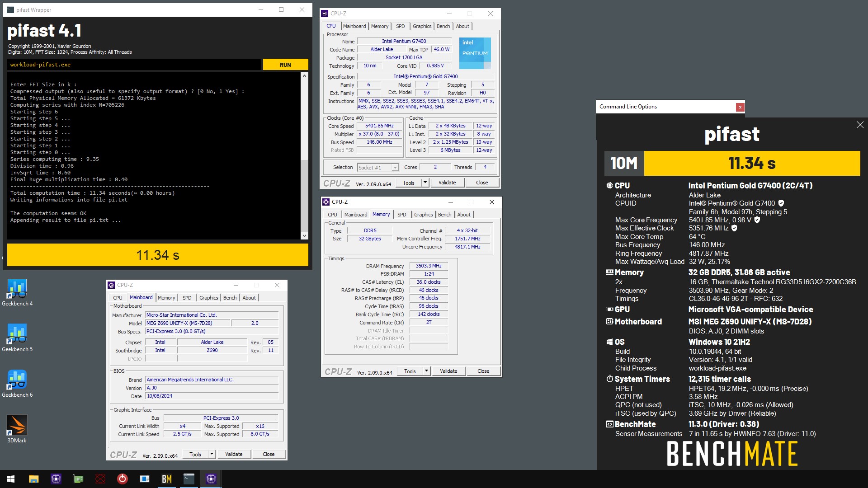The height and width of the screenshot is (488, 868).
Task: Click Close button in CPU-Z CPU window
Action: [x=482, y=183]
